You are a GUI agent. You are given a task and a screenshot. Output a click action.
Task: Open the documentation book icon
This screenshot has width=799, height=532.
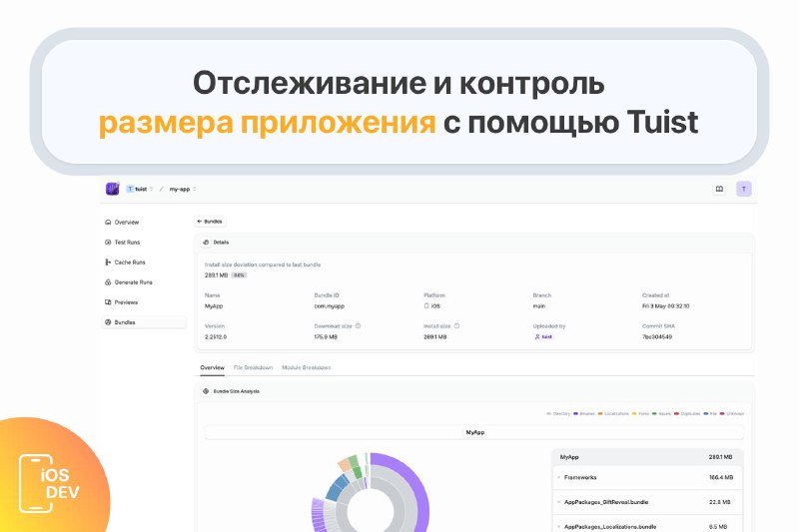click(719, 189)
